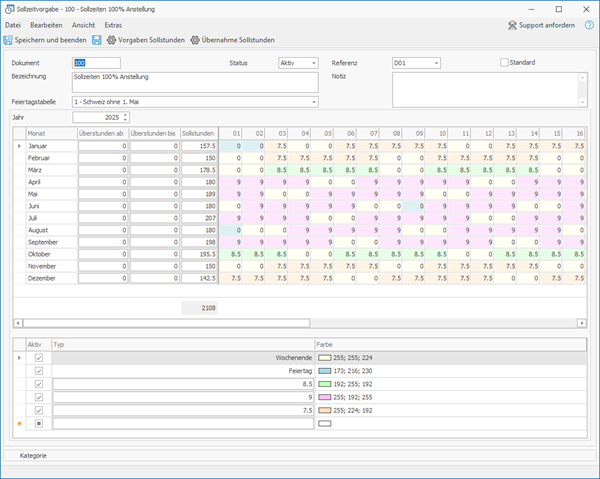Click the type field of the new row

(183, 424)
